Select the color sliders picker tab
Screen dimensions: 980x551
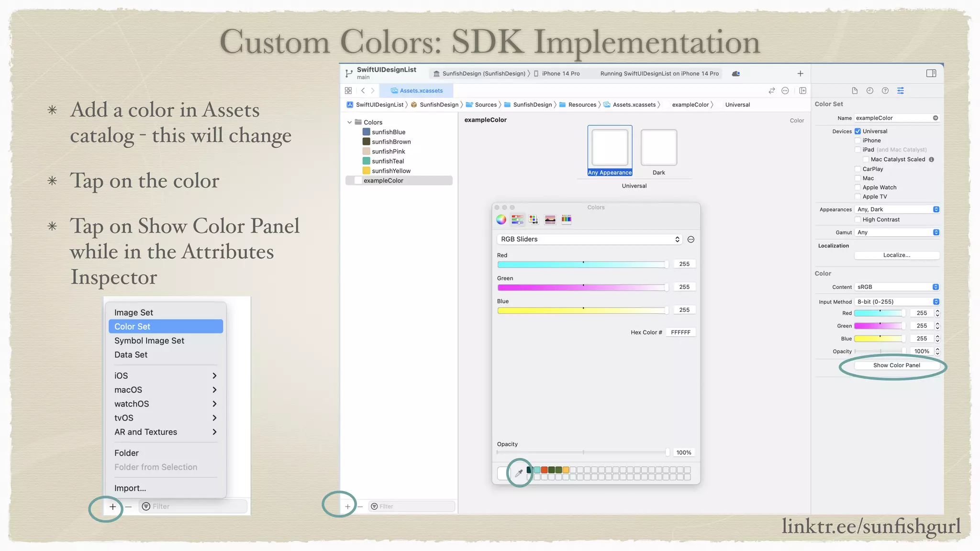click(517, 220)
